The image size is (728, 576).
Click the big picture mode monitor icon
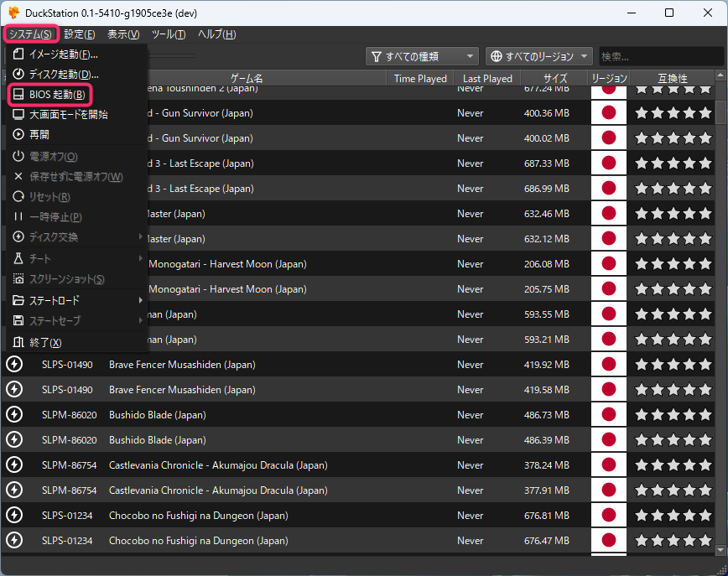pyautogui.click(x=18, y=115)
